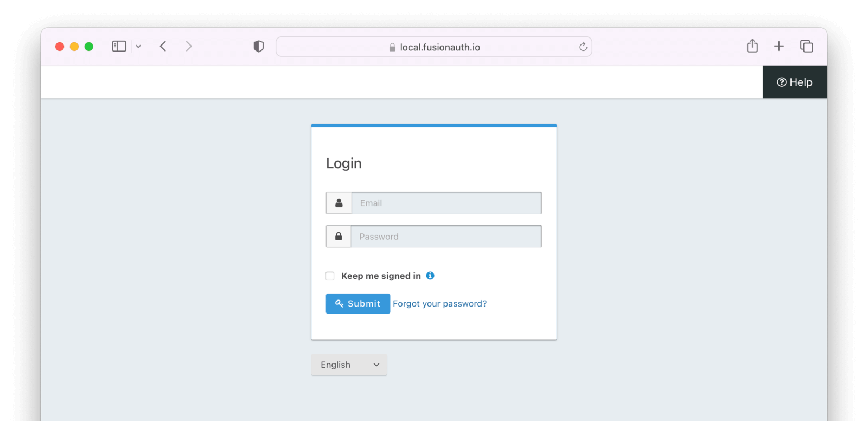Follow the Forgot your password link
Viewport: 868px width, 421px height.
440,304
